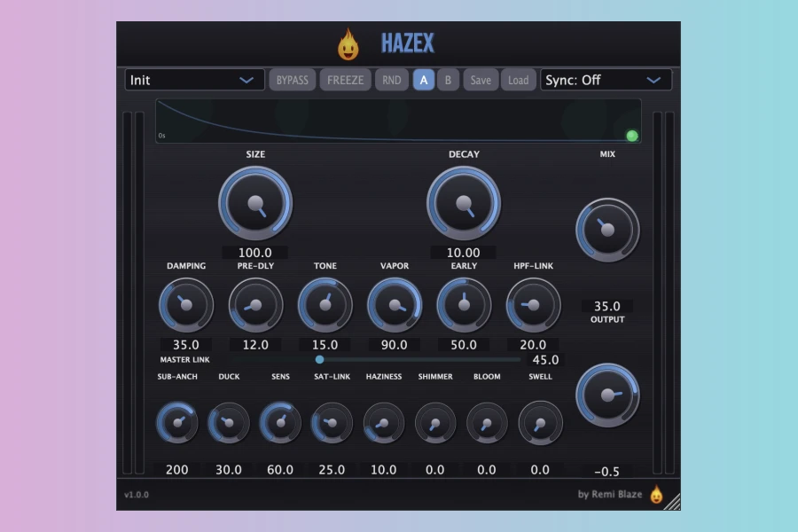Click the SIZE knob
This screenshot has width=798, height=532.
click(255, 203)
